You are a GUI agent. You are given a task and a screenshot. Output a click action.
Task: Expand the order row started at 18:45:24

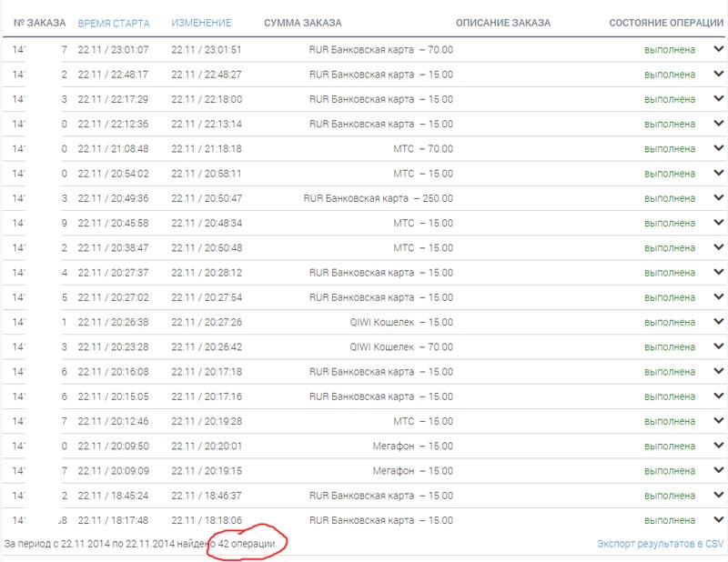(718, 495)
